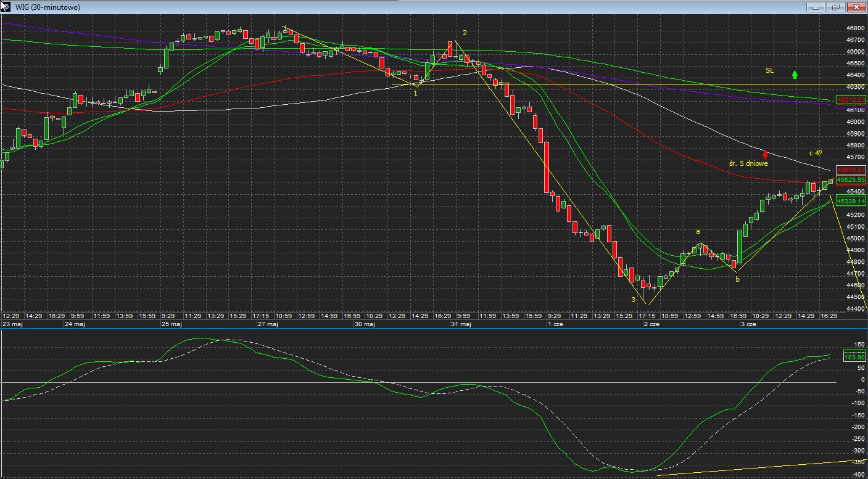
Task: Select the 'śr. 5 dniowe' annotation
Action: click(748, 164)
